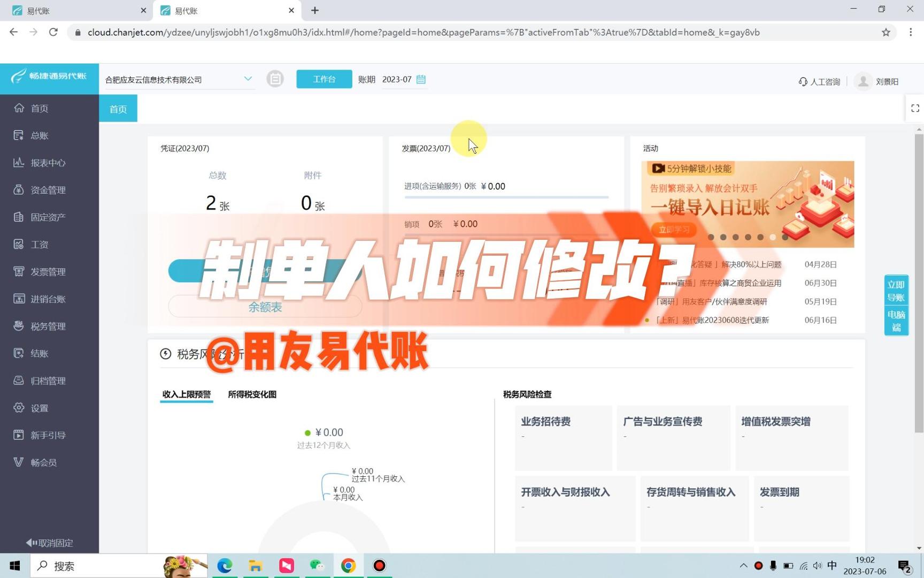Open 立即学习 in the activity banner

673,229
